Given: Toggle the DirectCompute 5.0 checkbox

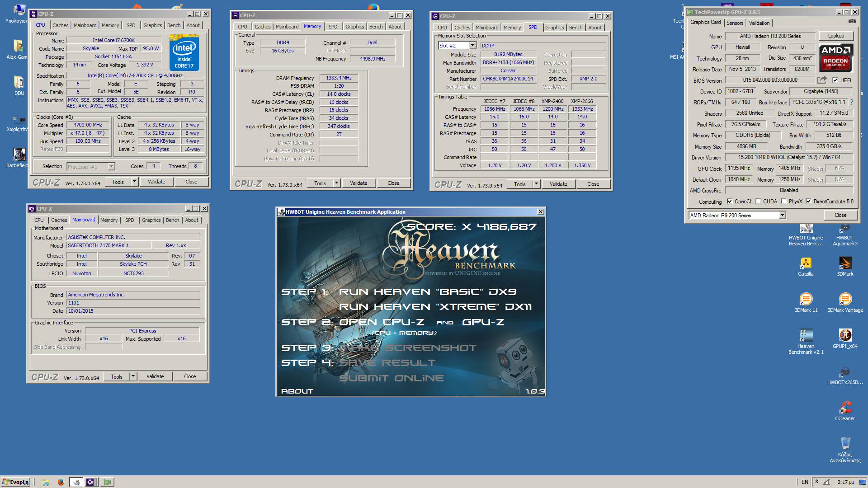Looking at the screenshot, I should (808, 202).
